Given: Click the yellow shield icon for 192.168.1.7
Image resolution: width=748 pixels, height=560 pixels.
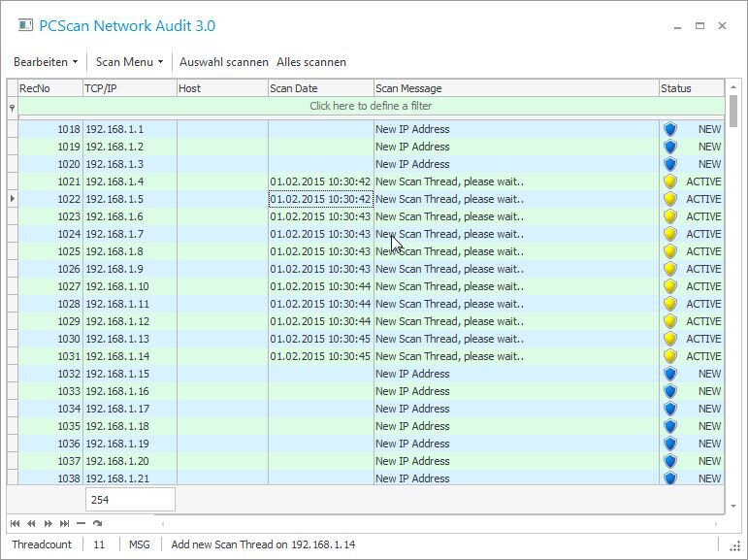Looking at the screenshot, I should (670, 234).
